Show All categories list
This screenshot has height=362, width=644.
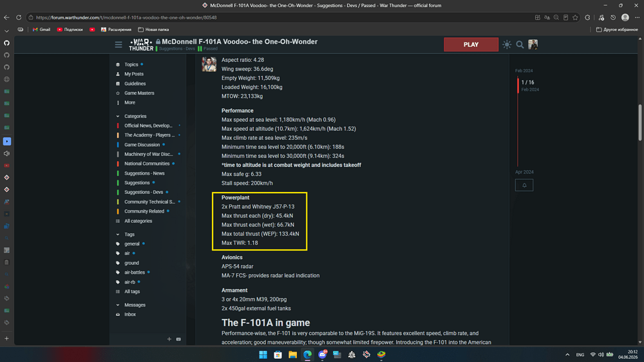(x=138, y=221)
